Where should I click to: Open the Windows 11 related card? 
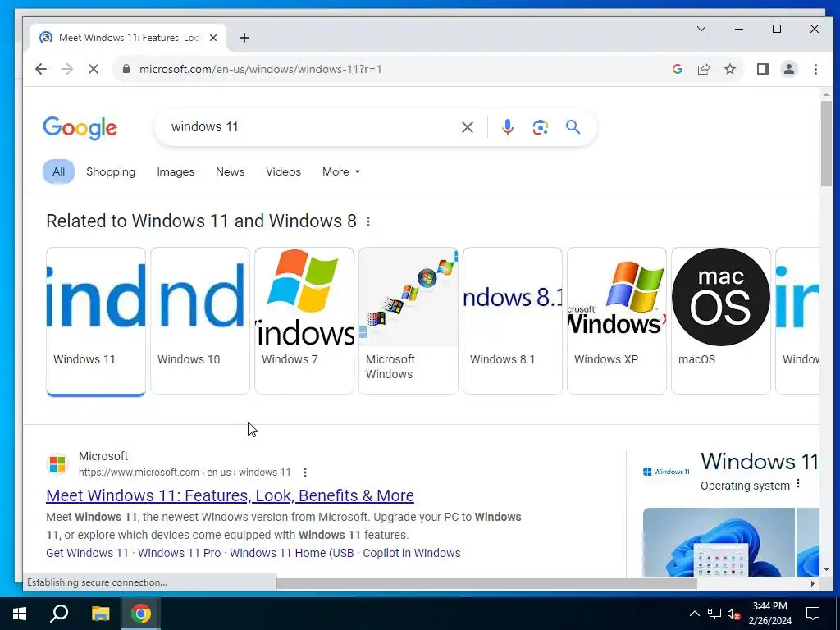point(96,321)
